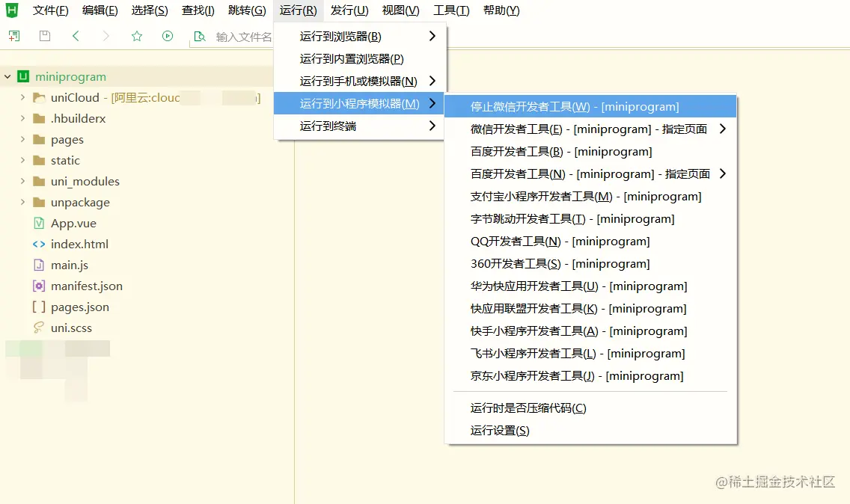Click the uniCloud folder icon
Screen dimensions: 850x504
pos(39,97)
